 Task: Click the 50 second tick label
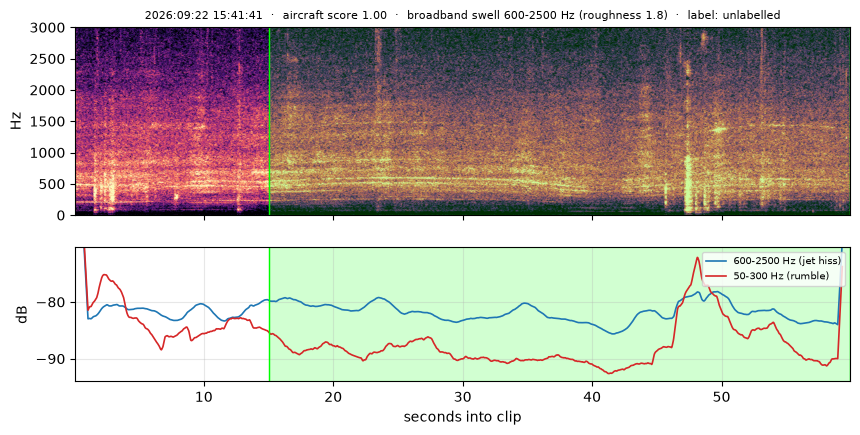722,397
